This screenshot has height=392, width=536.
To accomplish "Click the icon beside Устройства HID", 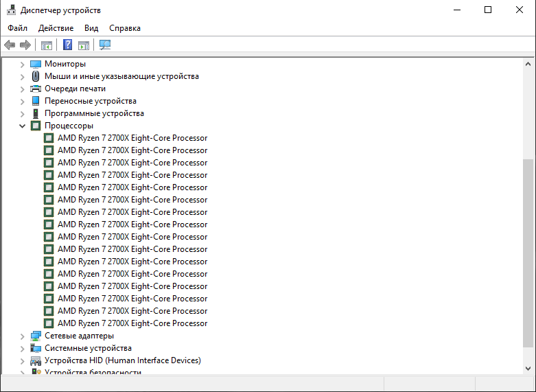I will (36, 360).
